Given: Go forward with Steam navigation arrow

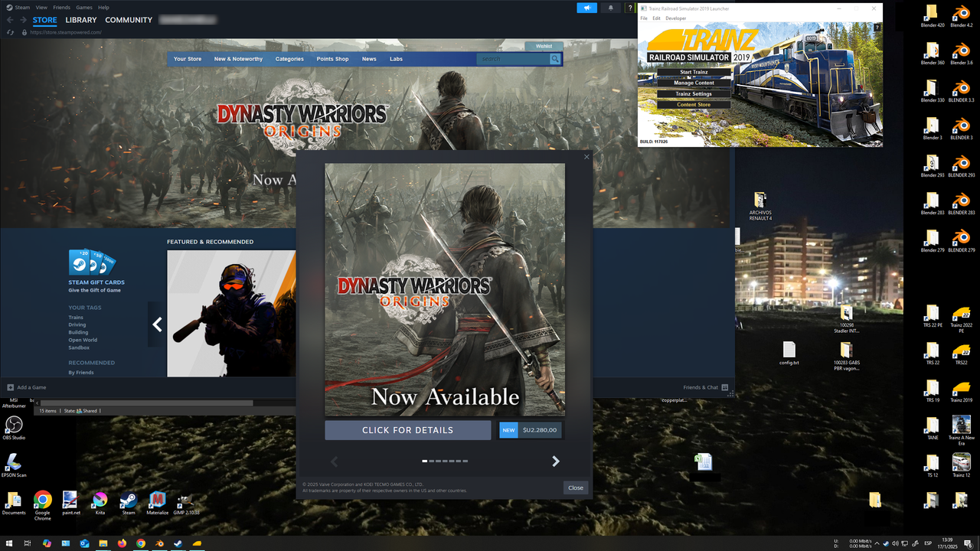Looking at the screenshot, I should pos(23,20).
